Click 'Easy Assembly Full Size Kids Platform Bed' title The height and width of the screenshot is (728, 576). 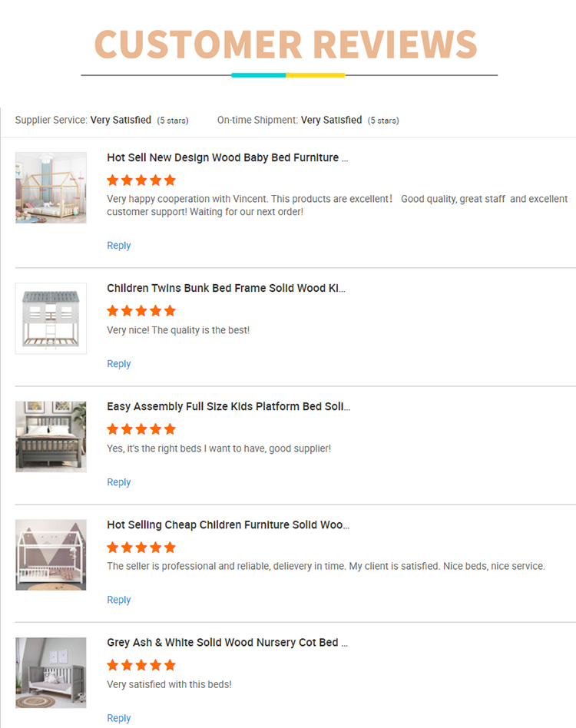228,406
